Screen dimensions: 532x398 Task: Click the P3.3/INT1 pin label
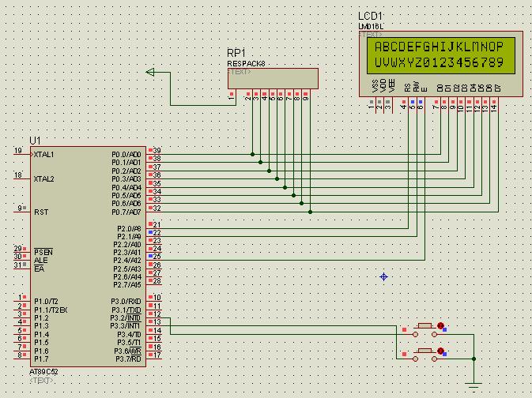point(126,326)
